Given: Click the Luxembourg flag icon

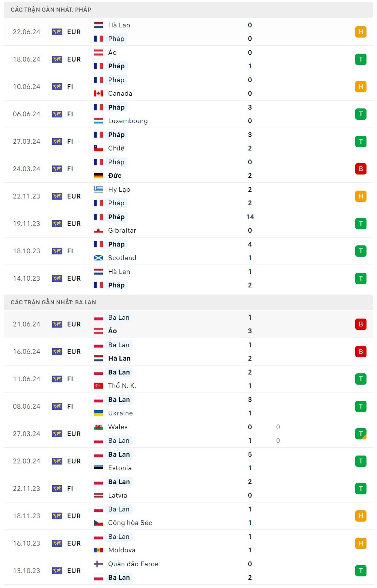Looking at the screenshot, I should [98, 121].
